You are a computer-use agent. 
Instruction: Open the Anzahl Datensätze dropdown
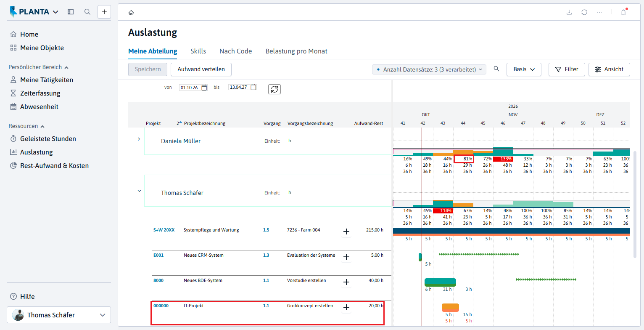(x=429, y=69)
